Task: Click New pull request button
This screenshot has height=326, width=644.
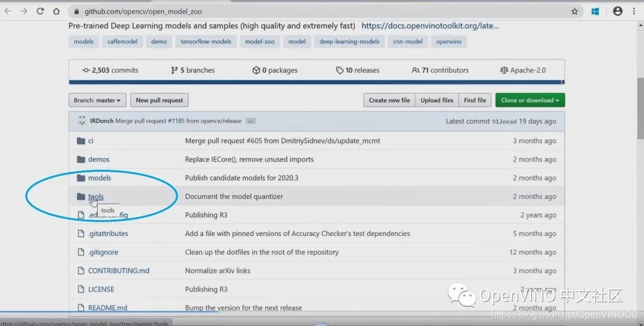Action: click(x=159, y=100)
